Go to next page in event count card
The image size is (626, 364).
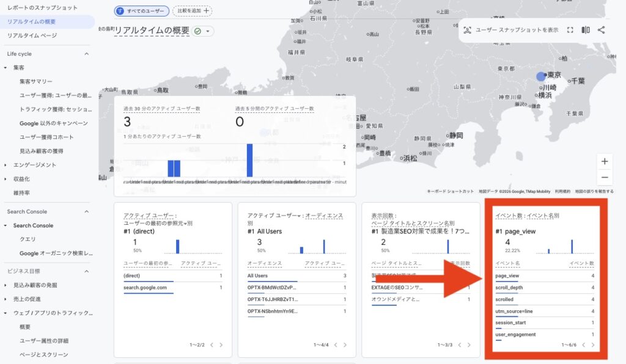coord(592,345)
